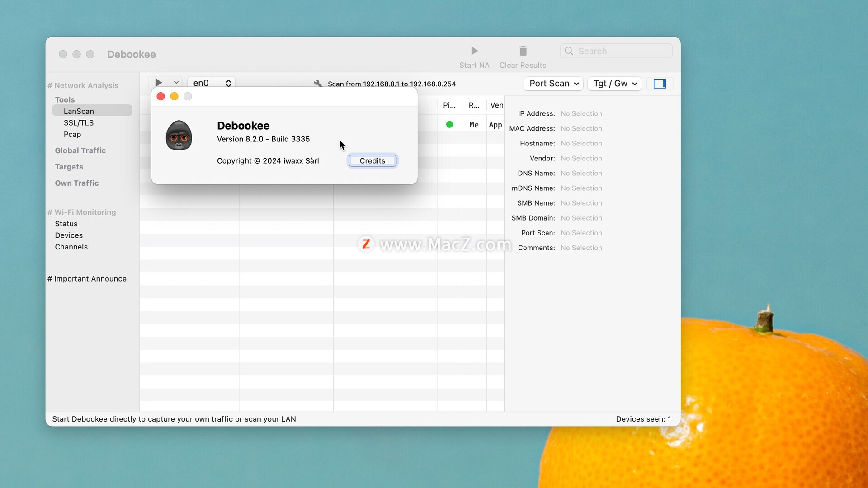Select Tools group header

pyautogui.click(x=65, y=99)
